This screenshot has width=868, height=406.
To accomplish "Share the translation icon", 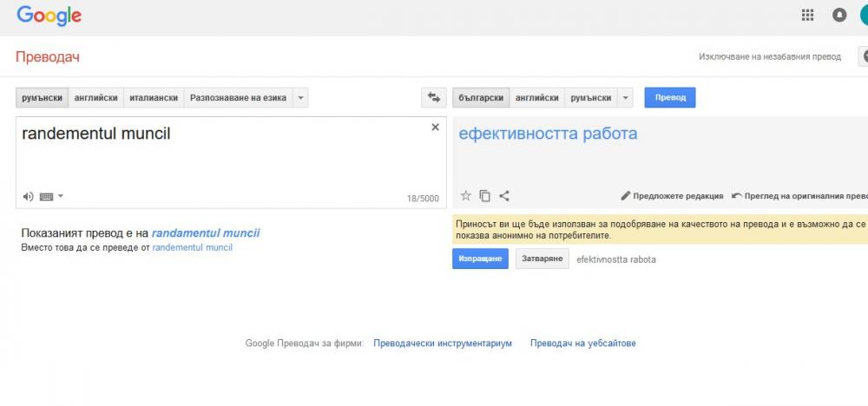I will click(504, 196).
